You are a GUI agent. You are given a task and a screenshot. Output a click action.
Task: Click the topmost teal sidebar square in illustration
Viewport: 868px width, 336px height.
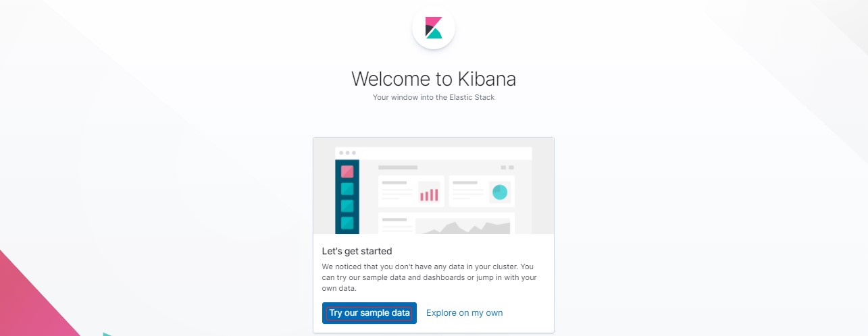(347, 188)
